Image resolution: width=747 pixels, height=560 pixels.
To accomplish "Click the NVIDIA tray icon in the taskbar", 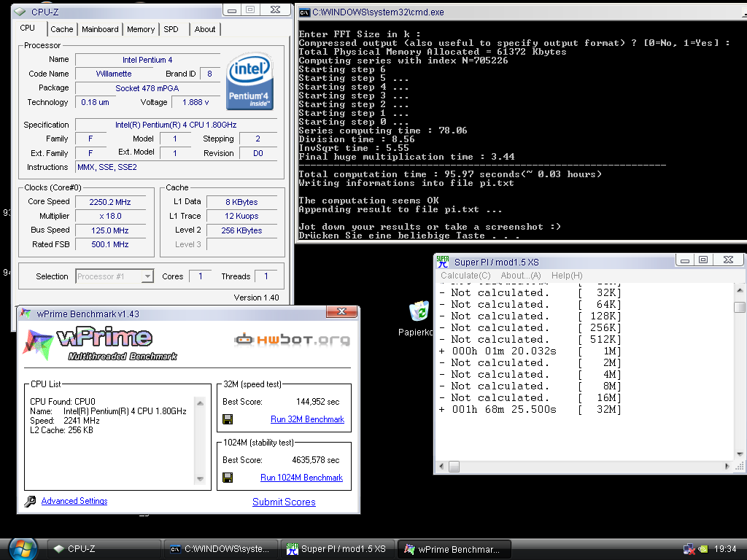I will pyautogui.click(x=703, y=549).
